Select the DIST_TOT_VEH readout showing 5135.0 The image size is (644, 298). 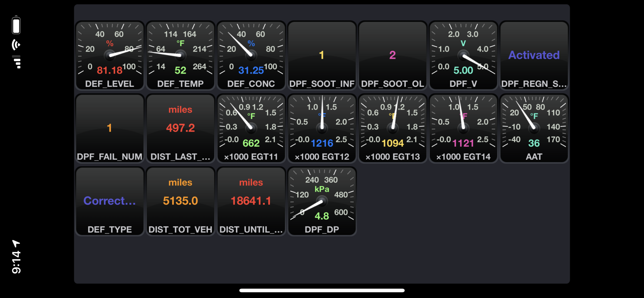coord(180,201)
